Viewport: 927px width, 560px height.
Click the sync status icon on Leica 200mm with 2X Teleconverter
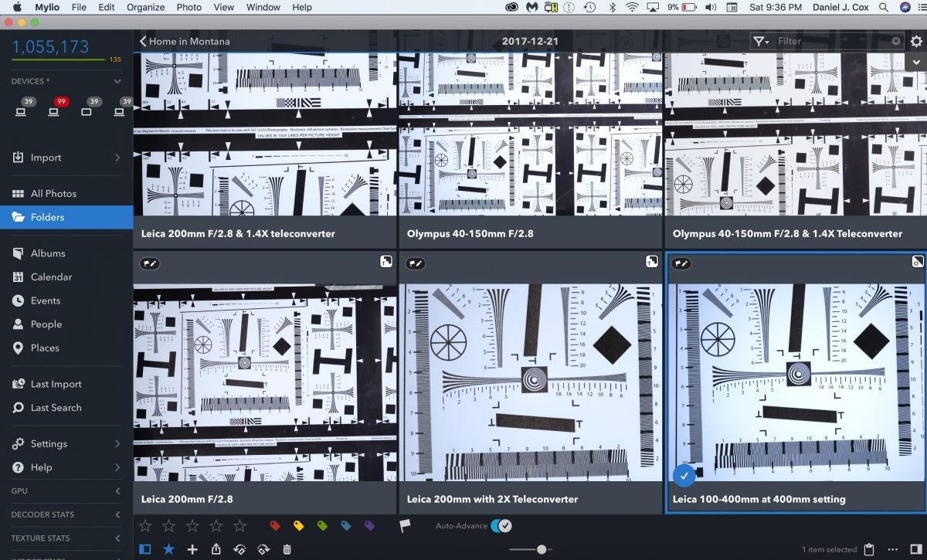pos(652,262)
